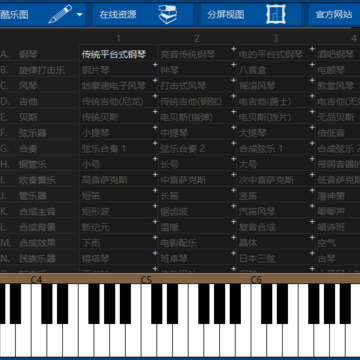This screenshot has width=360, height=360.
Task: Select the K. 合成主音 category row
Action: click(38, 211)
